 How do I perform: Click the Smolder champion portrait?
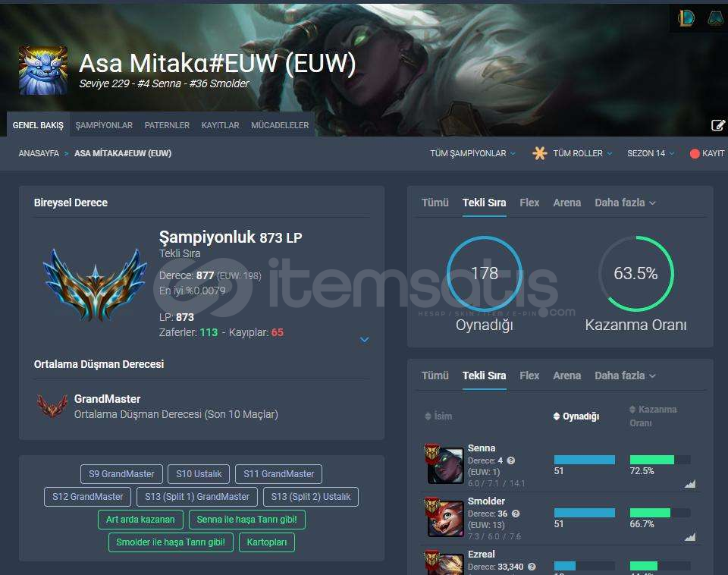click(445, 518)
